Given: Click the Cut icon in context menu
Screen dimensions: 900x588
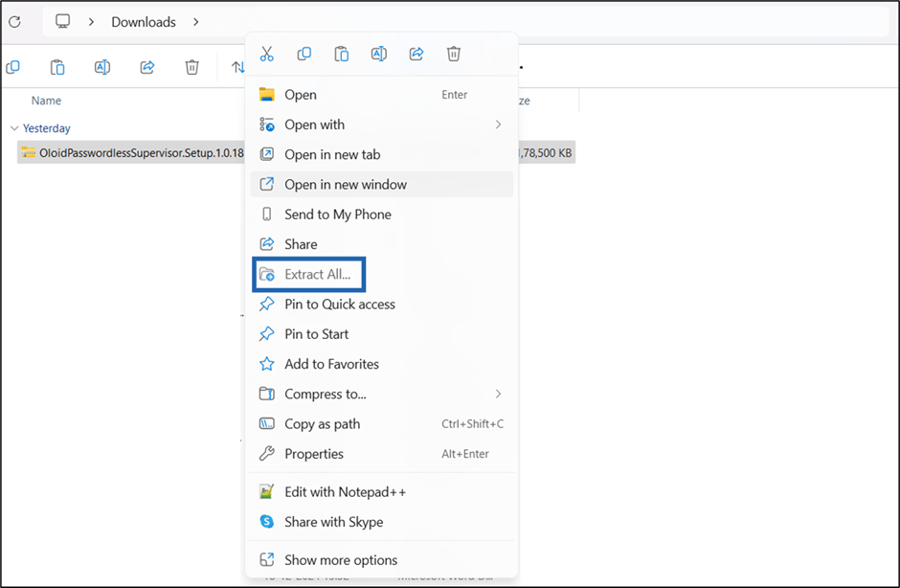Looking at the screenshot, I should coord(267,54).
